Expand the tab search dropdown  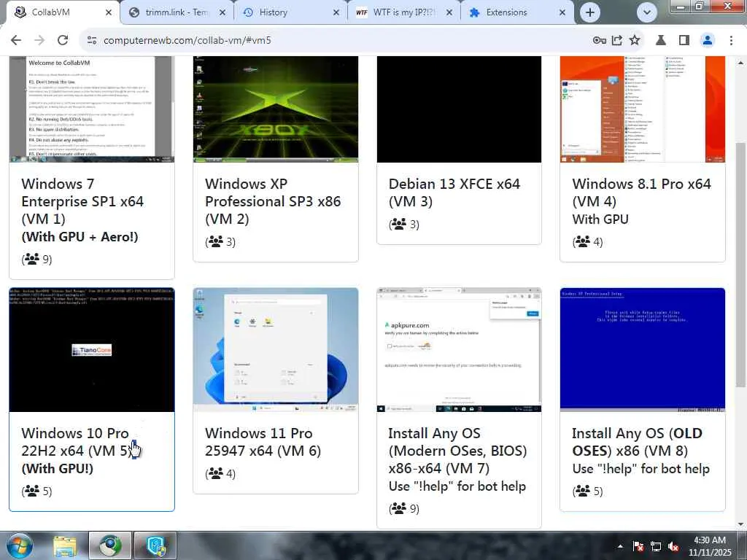[647, 13]
